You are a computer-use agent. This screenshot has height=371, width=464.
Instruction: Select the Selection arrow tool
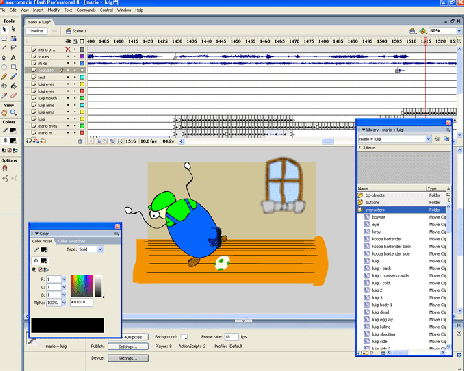[x=4, y=29]
